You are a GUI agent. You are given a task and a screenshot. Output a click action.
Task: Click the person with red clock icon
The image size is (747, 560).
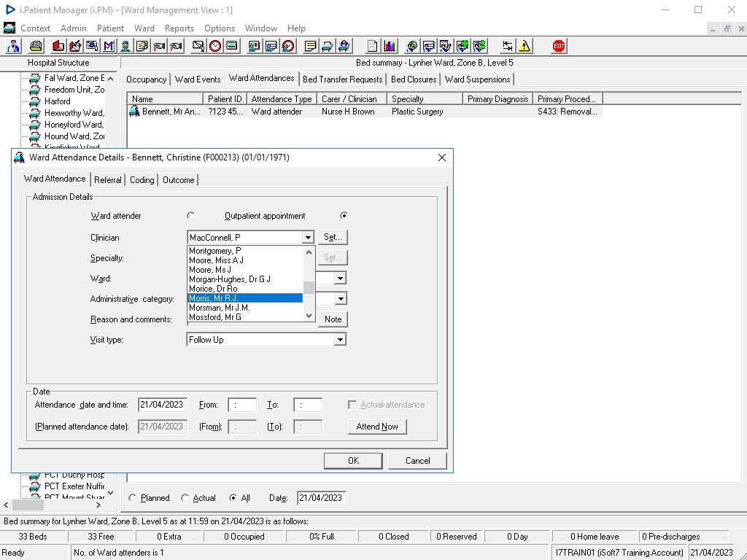click(288, 46)
